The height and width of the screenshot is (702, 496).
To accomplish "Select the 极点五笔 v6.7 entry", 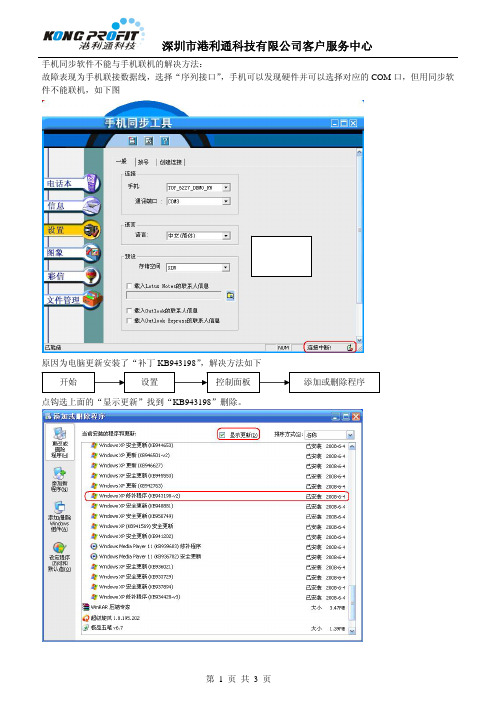I will pyautogui.click(x=214, y=628).
